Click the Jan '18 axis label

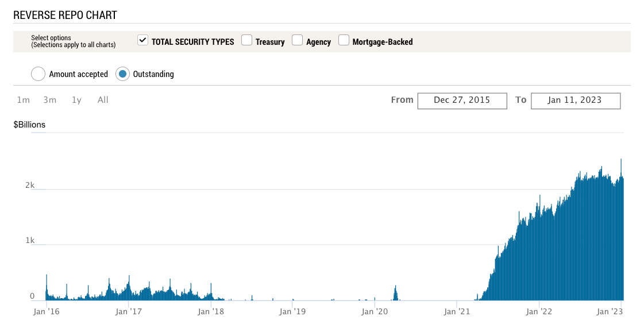point(211,312)
